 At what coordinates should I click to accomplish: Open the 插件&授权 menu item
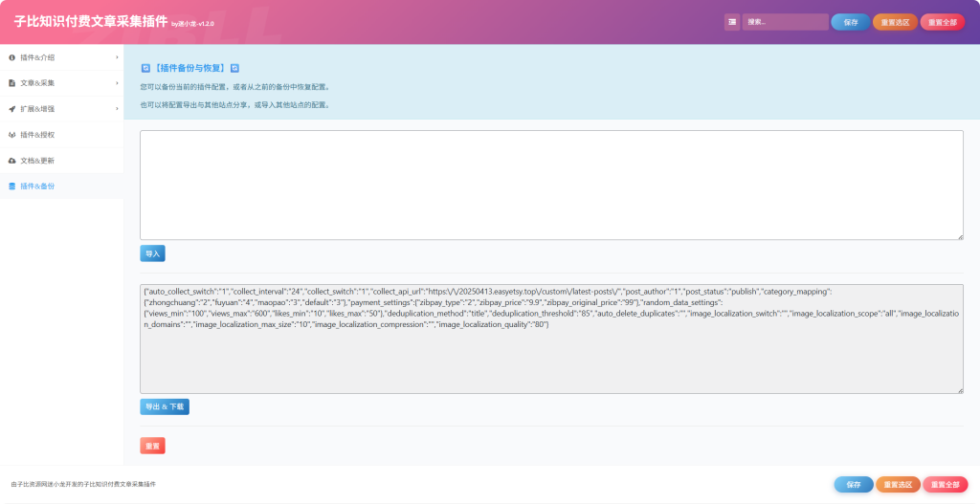[38, 135]
